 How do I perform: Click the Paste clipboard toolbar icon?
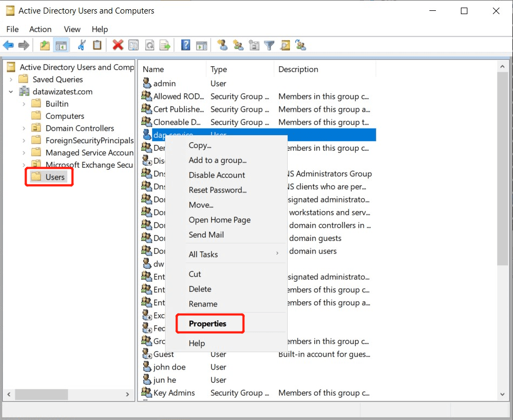click(97, 45)
